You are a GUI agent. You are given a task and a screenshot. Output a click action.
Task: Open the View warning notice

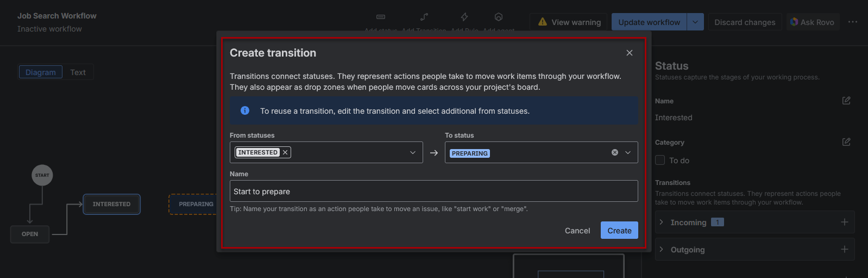(569, 22)
